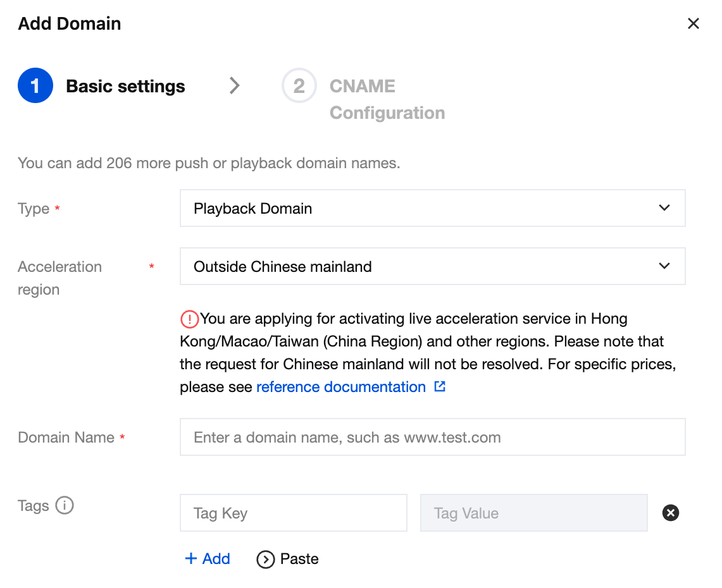Click the external link icon after documentation
Viewport: 722px width, 588px height.
pyautogui.click(x=440, y=387)
